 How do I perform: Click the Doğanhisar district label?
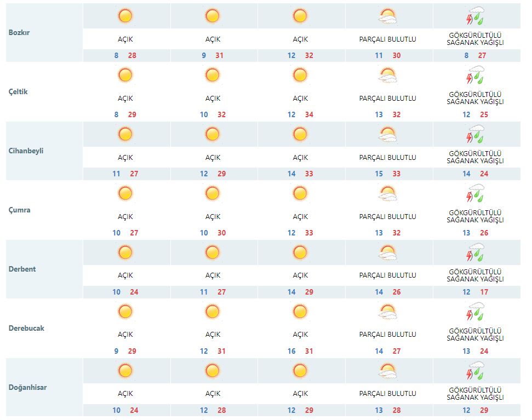(27, 388)
